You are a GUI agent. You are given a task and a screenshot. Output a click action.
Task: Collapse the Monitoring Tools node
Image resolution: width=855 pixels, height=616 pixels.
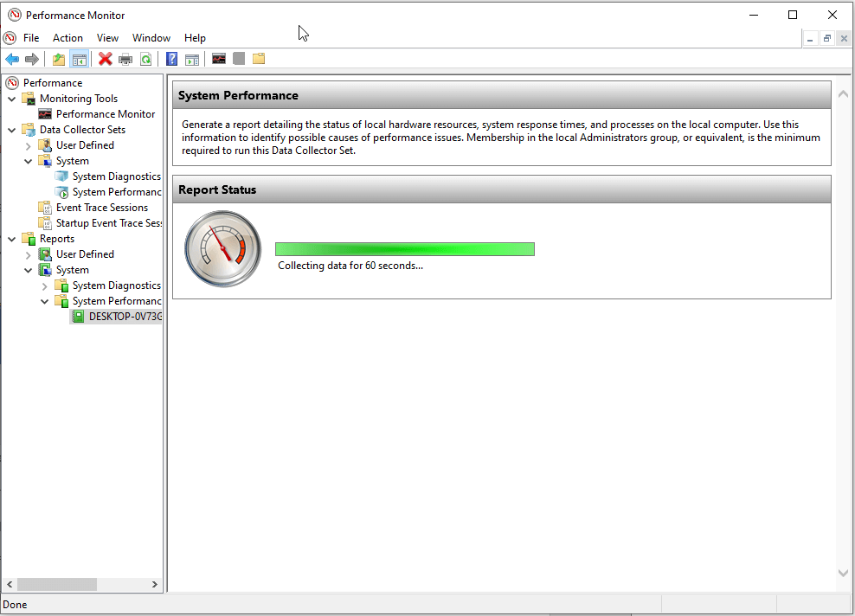tap(11, 98)
